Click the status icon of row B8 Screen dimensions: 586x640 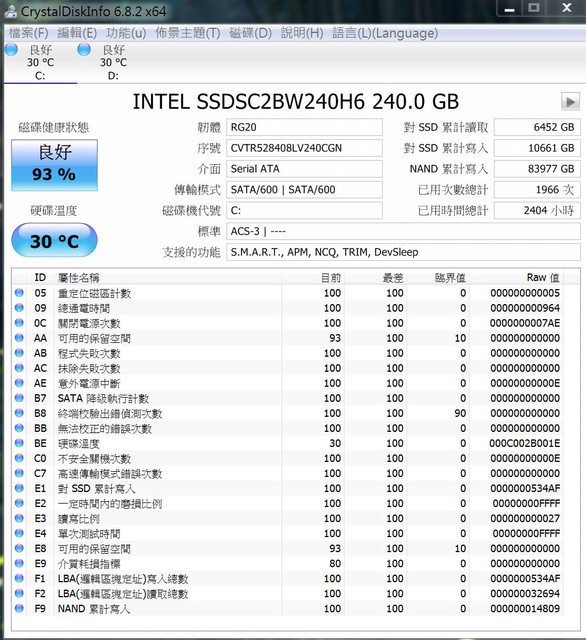(19, 413)
